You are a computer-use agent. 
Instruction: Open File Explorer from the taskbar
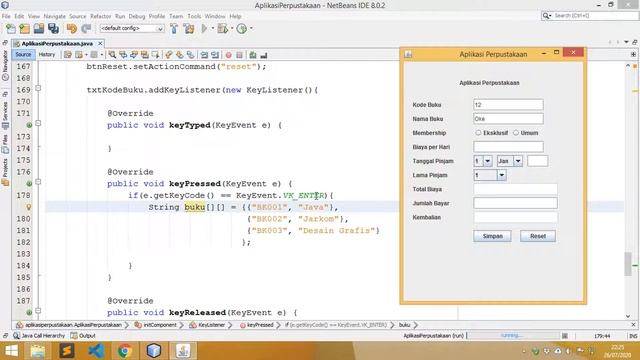[38, 351]
